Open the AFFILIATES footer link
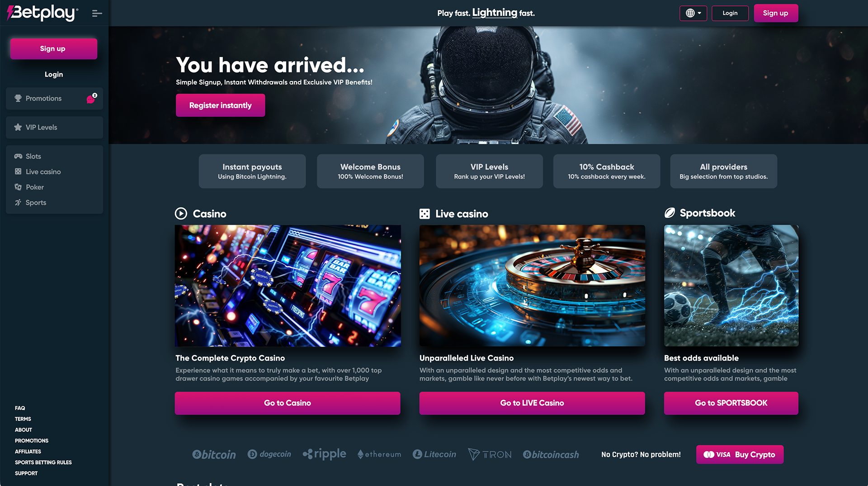This screenshot has width=868, height=486. pos(28,451)
